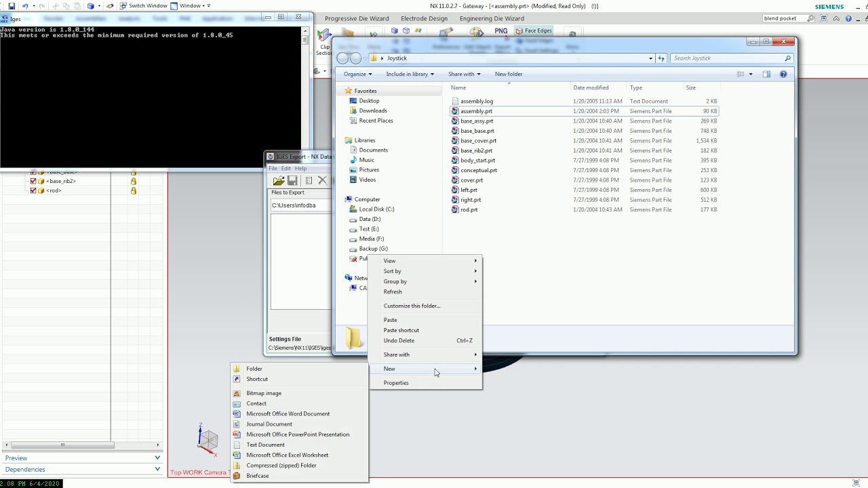Open the Explorer view options dropdown arrow

pyautogui.click(x=751, y=74)
